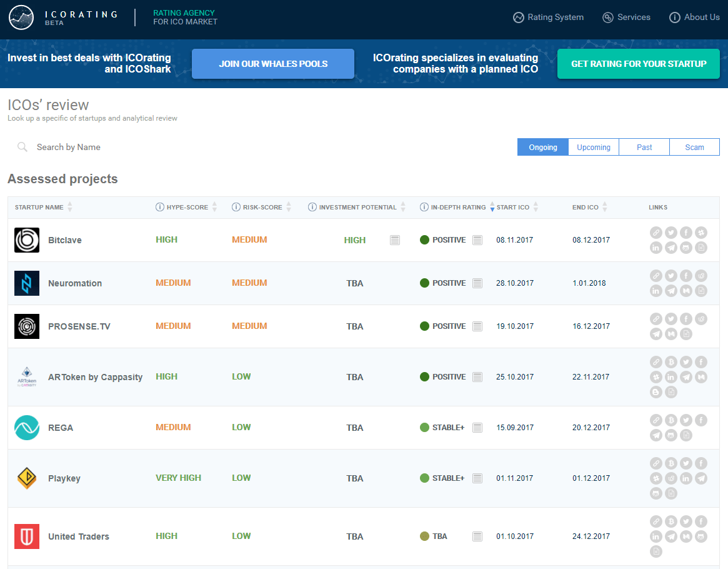Open Bitclave's in-depth rating report icon
The height and width of the screenshot is (569, 728).
pos(477,240)
